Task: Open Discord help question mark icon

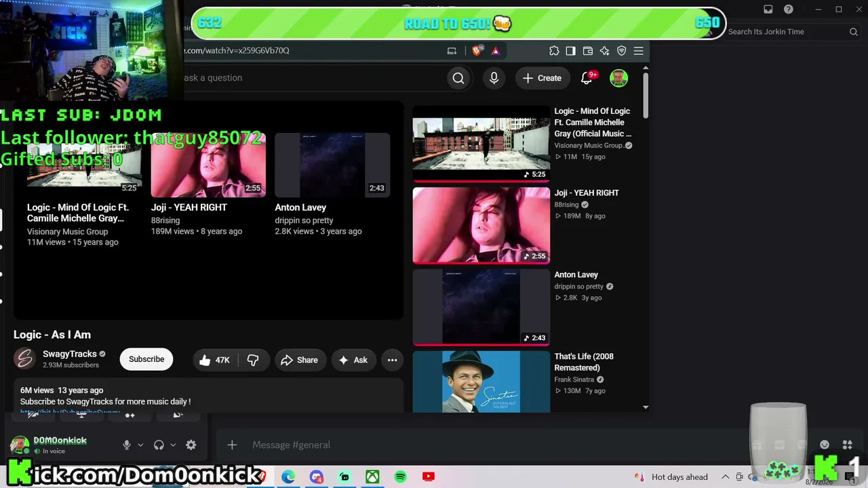Action: [x=789, y=9]
